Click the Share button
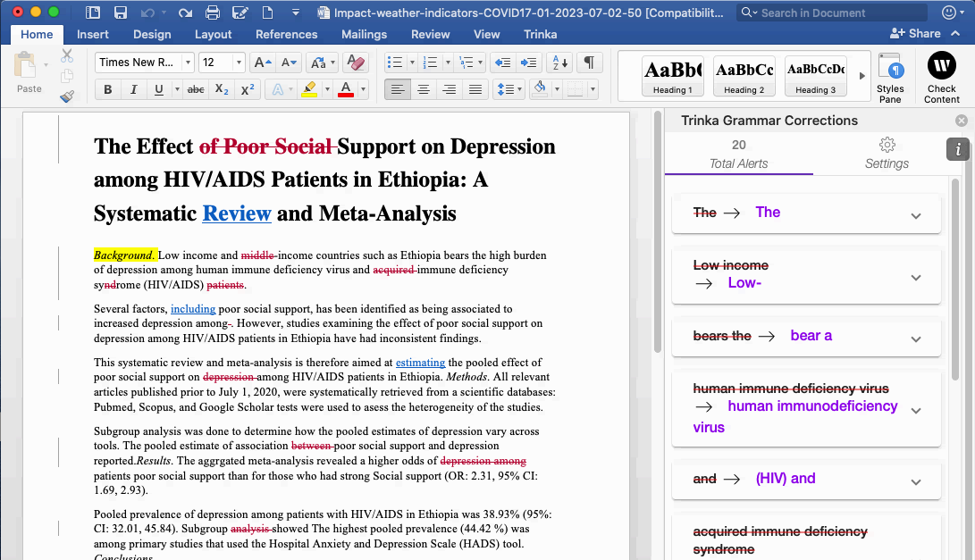The height and width of the screenshot is (560, 975). click(915, 34)
